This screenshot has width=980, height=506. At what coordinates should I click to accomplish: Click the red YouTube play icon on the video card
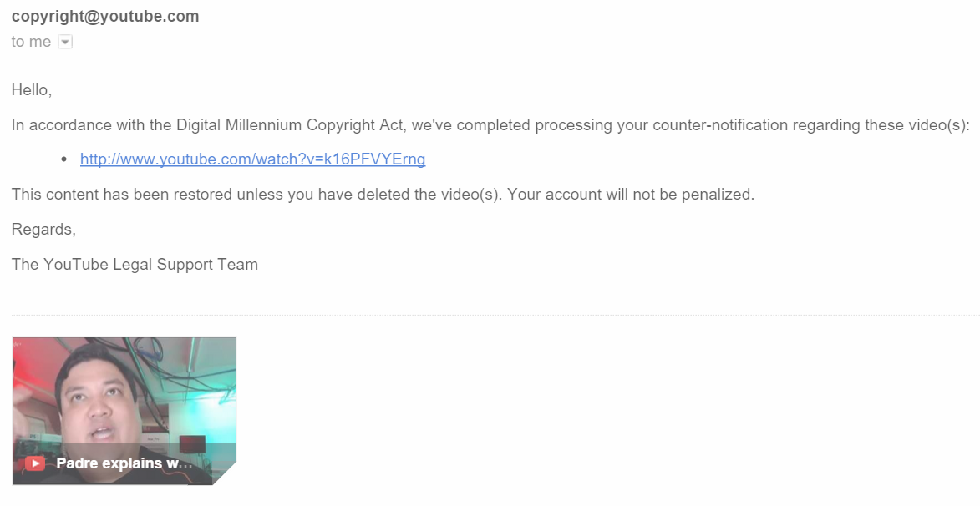tap(35, 463)
